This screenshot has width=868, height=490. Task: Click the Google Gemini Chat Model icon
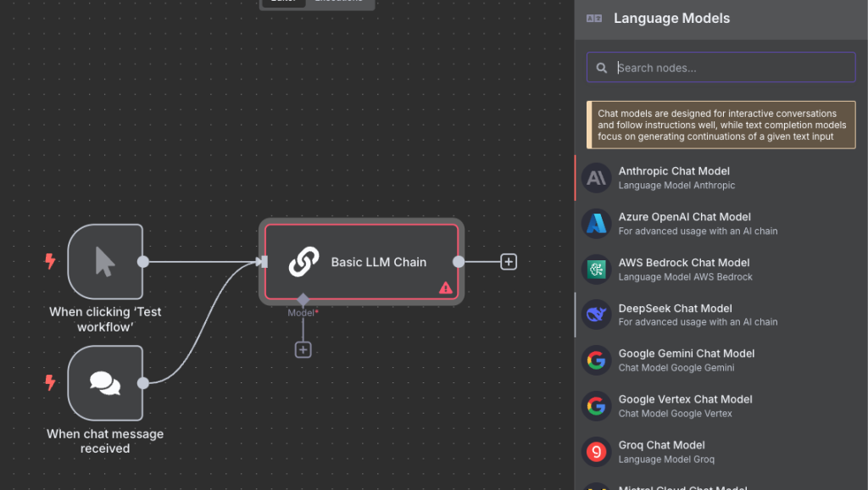click(x=597, y=360)
